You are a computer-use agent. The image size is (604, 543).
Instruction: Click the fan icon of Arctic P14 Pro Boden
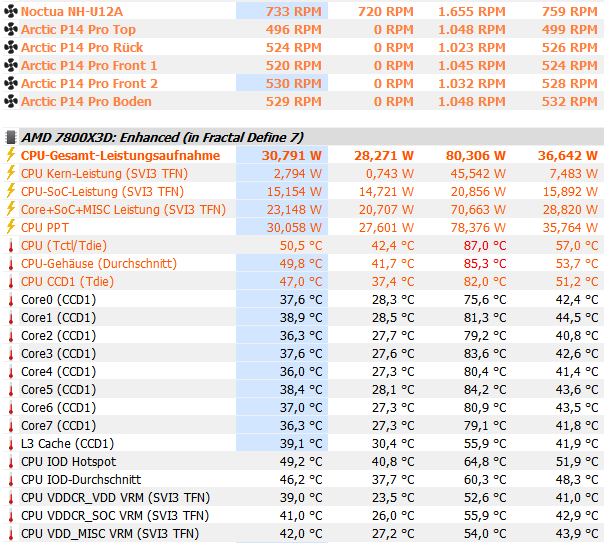(x=11, y=101)
